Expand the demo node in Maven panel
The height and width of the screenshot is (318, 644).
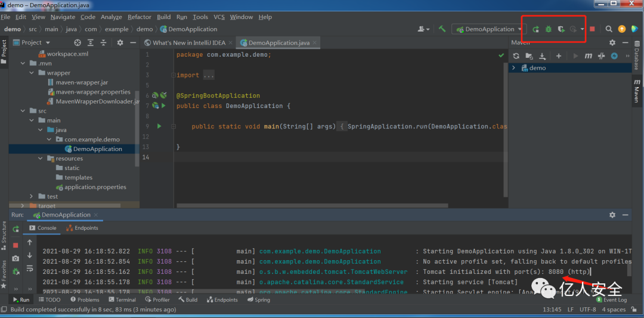[513, 68]
